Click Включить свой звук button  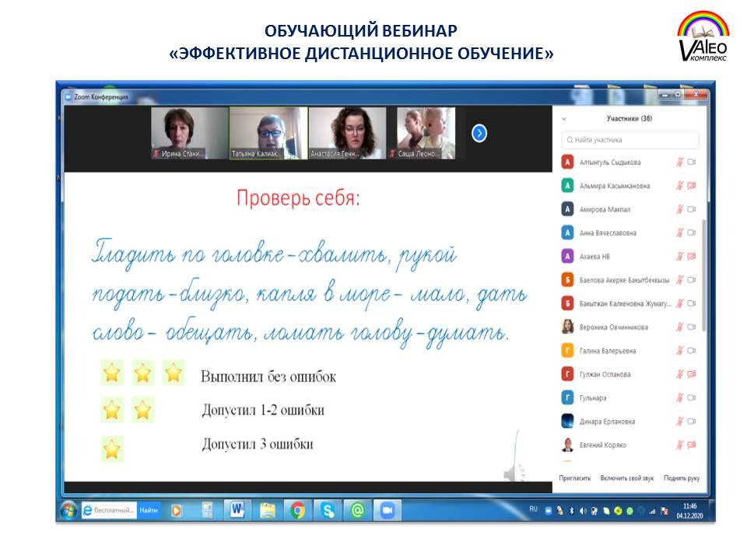[x=627, y=478]
